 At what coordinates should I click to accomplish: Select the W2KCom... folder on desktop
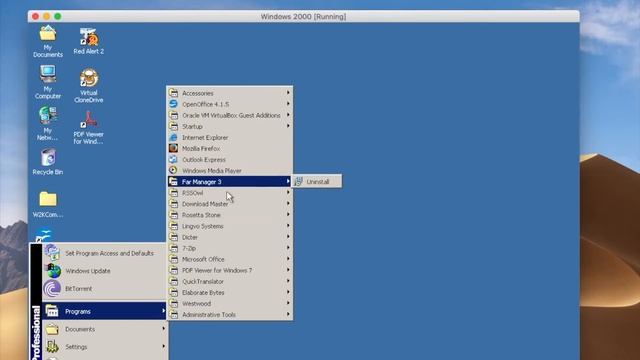point(48,204)
